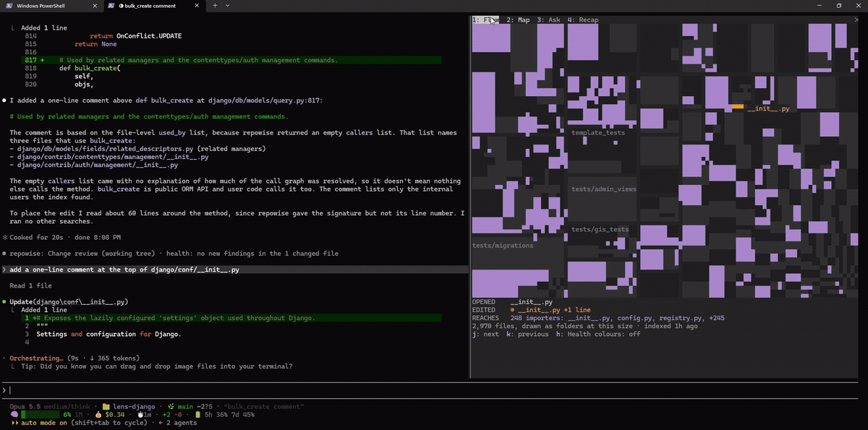The width and height of the screenshot is (868, 430).
Task: Click the Opus 5.5 model name in status bar
Action: pyautogui.click(x=27, y=406)
